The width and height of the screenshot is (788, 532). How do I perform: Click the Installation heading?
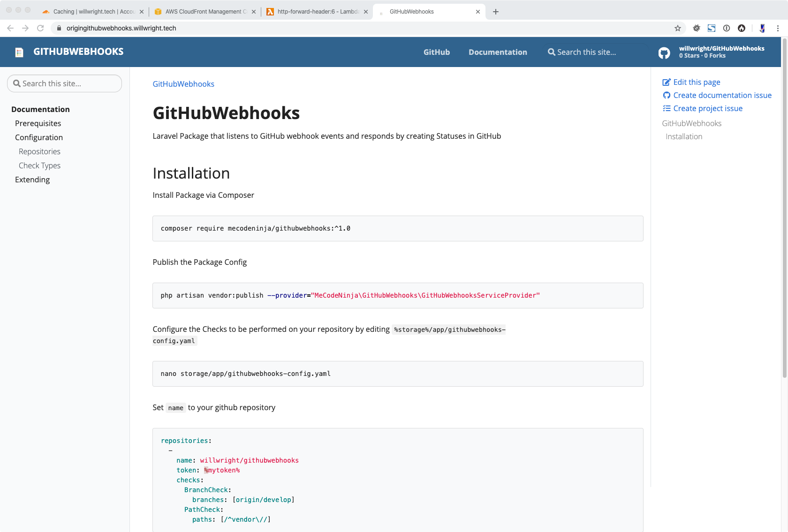191,173
